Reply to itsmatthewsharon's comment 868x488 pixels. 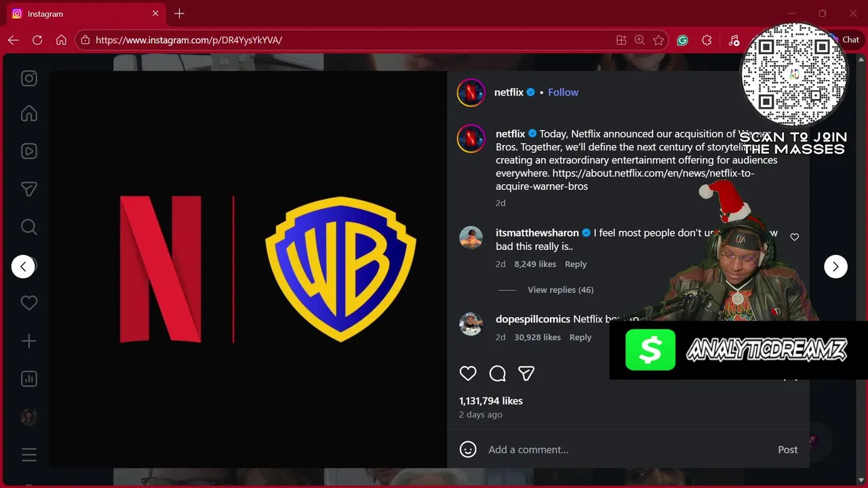click(576, 264)
